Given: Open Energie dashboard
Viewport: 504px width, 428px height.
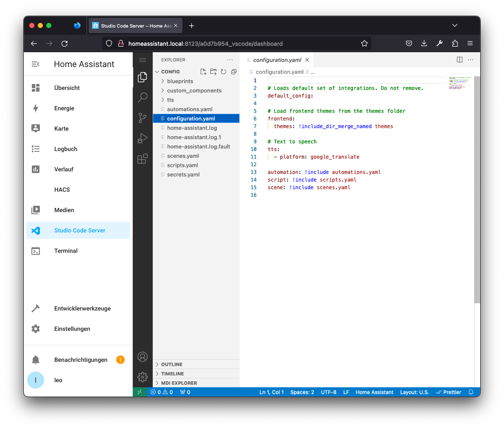Looking at the screenshot, I should pos(78,108).
